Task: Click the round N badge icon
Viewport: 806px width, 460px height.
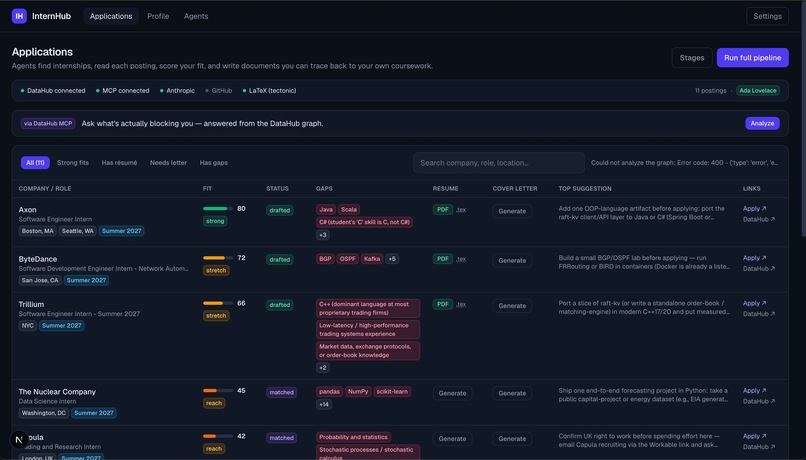Action: 19,440
